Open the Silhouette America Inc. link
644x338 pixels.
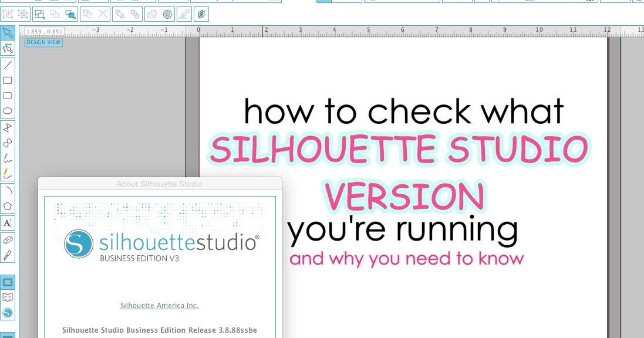(159, 306)
